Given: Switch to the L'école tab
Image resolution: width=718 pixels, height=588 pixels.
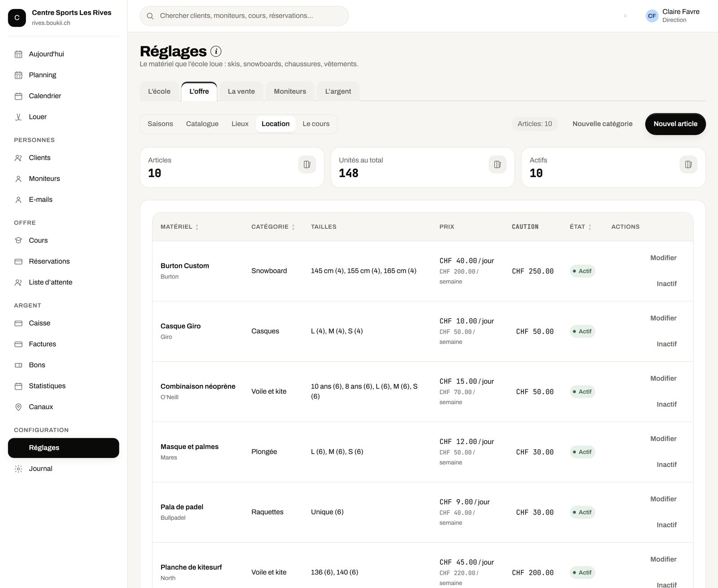Looking at the screenshot, I should 159,91.
